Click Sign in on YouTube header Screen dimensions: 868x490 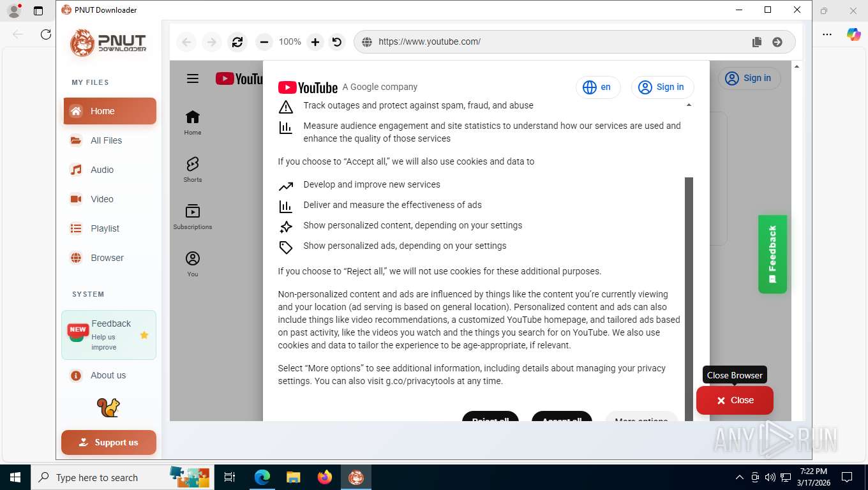pyautogui.click(x=749, y=78)
